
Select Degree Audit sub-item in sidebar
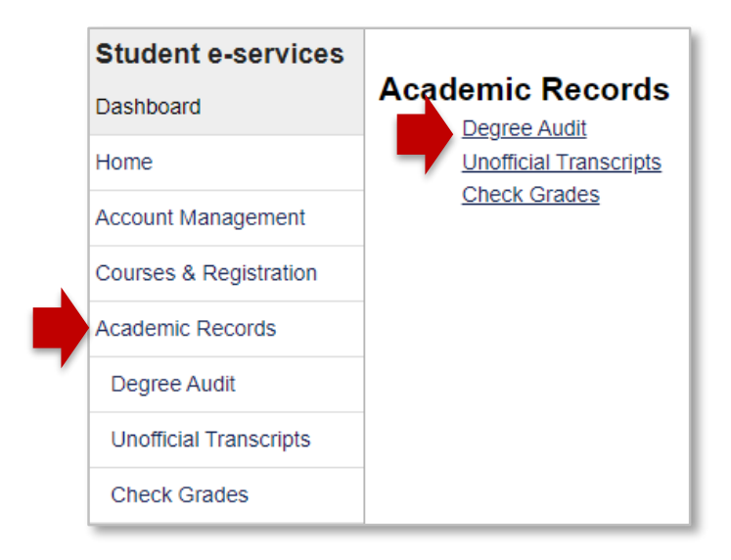[x=173, y=384]
